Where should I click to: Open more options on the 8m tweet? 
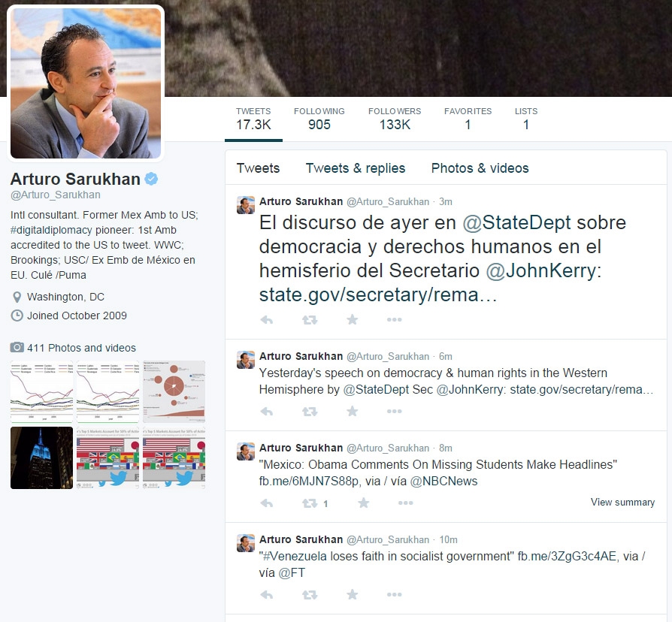[405, 503]
